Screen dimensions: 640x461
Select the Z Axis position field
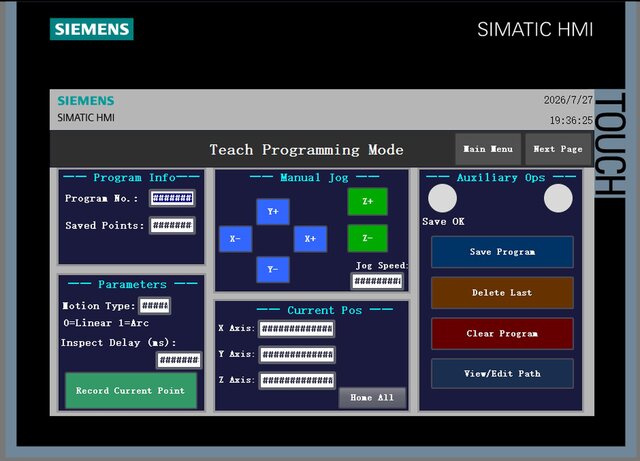pyautogui.click(x=297, y=381)
